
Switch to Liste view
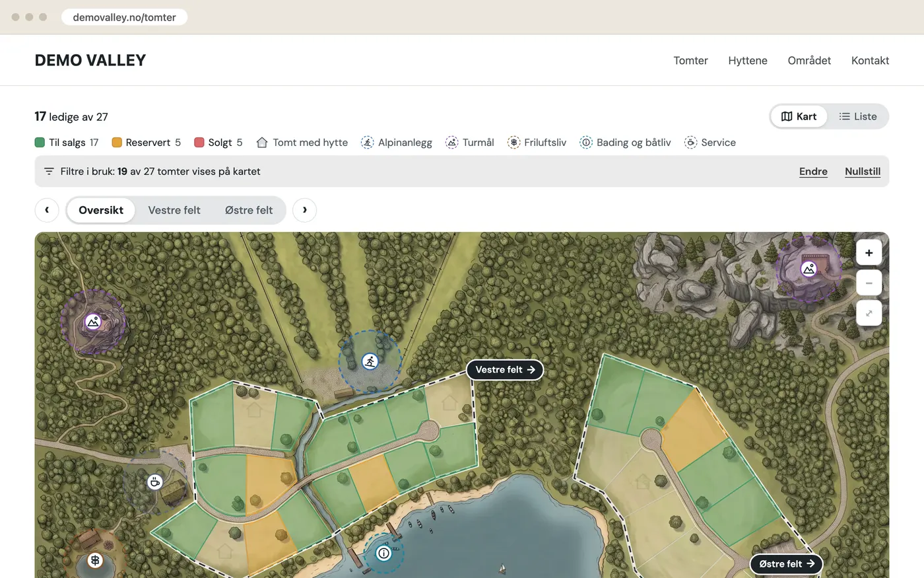click(858, 116)
